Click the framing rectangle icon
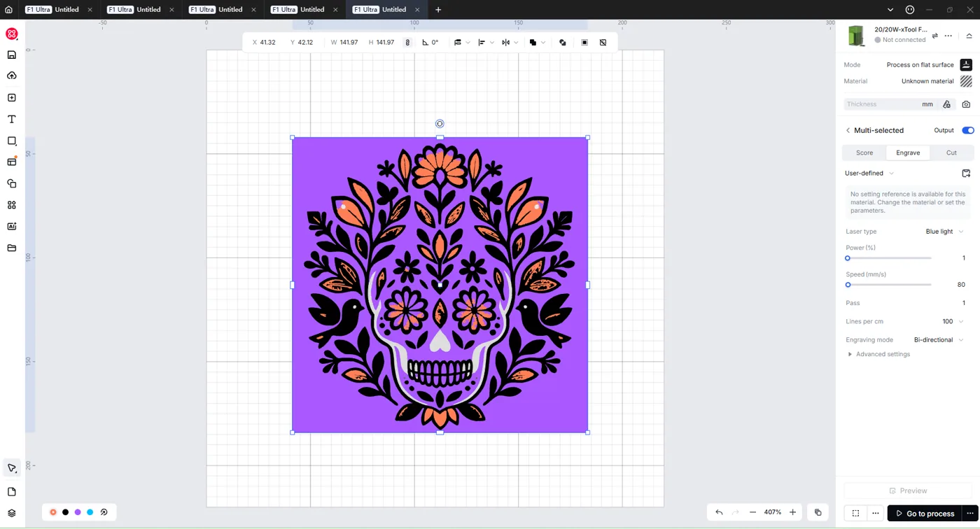The height and width of the screenshot is (529, 980). point(855,514)
